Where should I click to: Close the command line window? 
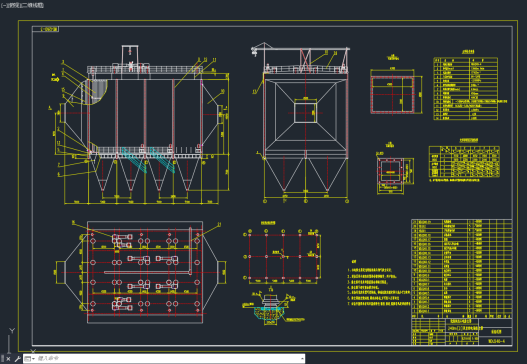(x=8, y=359)
